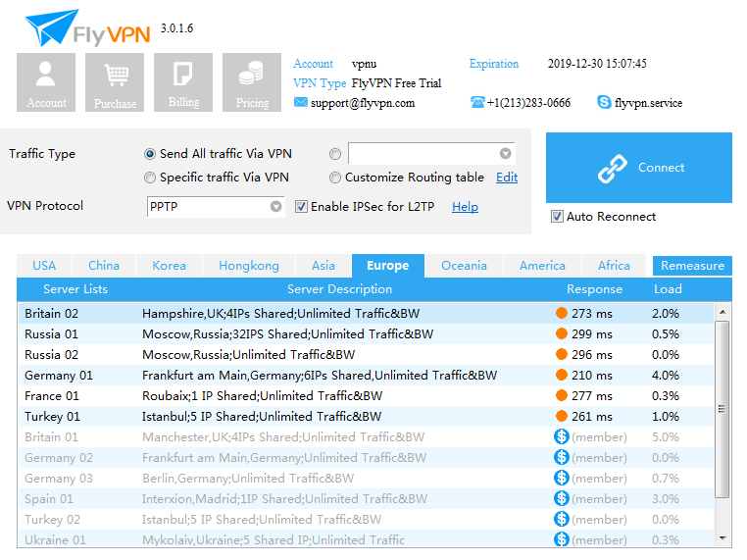Switch to the USA tab

[44, 266]
